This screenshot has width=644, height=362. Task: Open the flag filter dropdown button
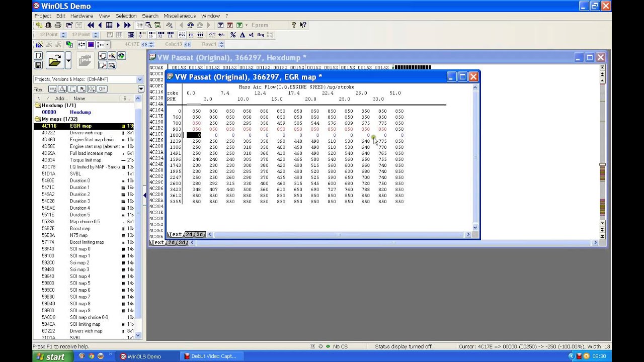pyautogui.click(x=82, y=89)
